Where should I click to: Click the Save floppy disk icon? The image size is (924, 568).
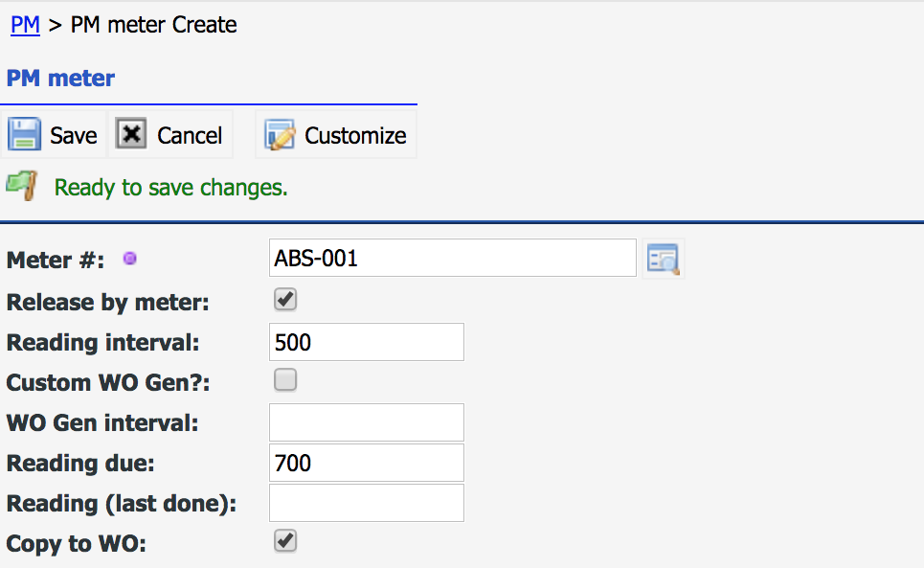click(x=24, y=134)
